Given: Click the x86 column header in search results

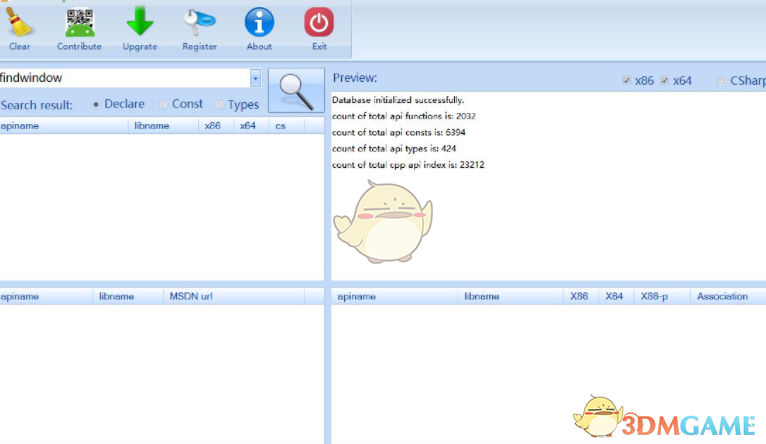Looking at the screenshot, I should (216, 126).
